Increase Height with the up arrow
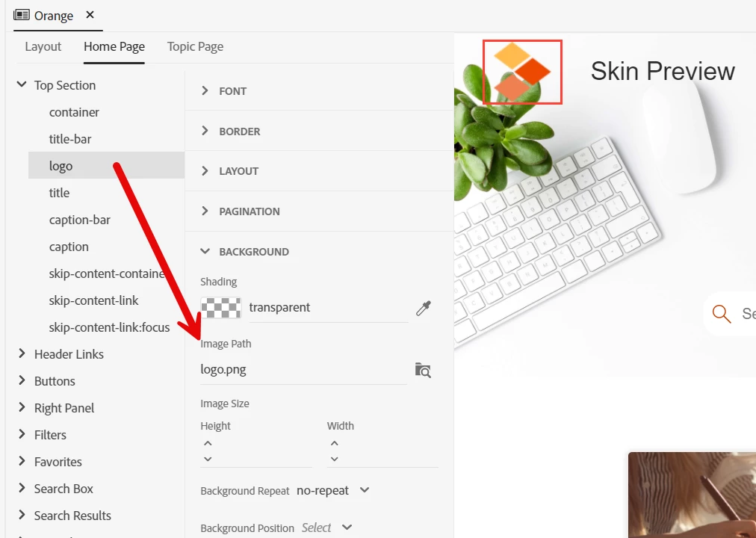 pos(208,443)
